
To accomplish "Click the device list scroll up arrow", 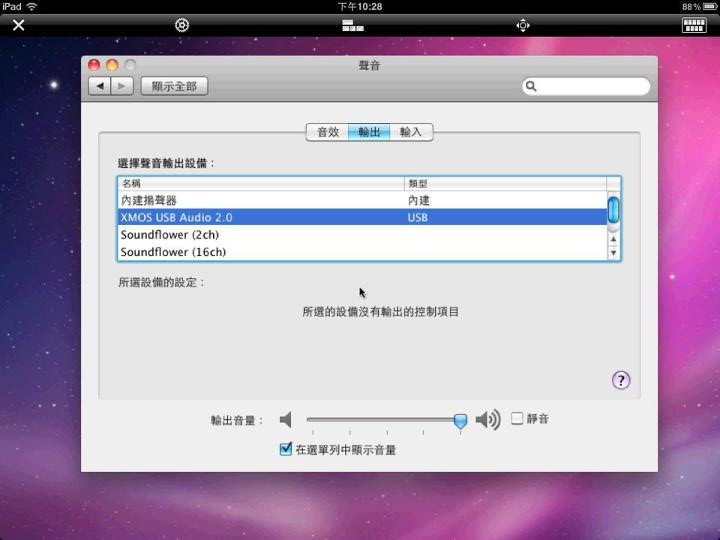I will click(613, 239).
